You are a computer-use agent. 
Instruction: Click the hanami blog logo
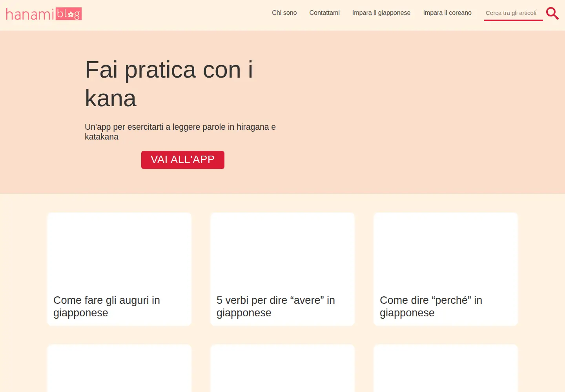44,14
